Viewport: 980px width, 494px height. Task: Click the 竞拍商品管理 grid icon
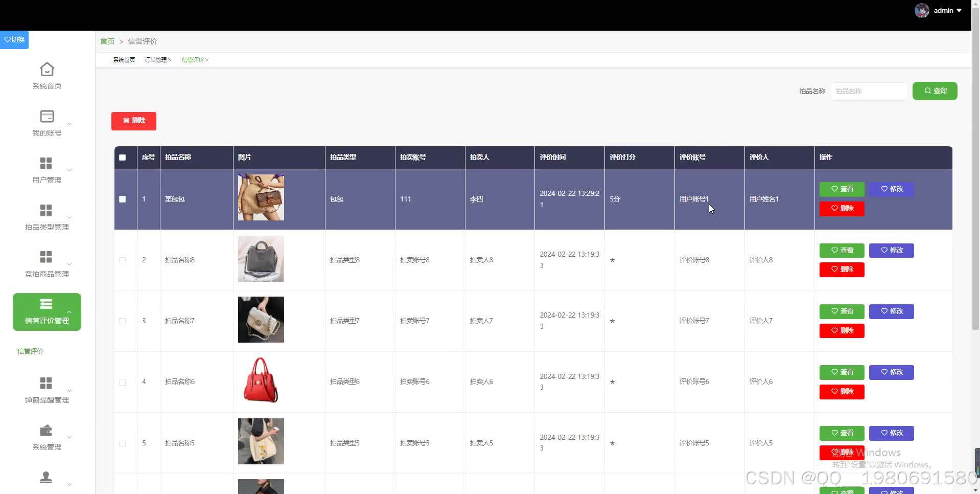point(46,257)
